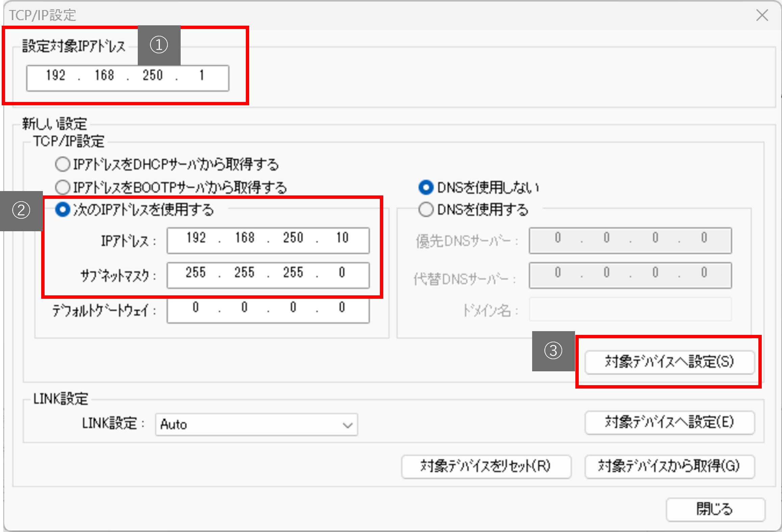Close the TCP/IP設定 dialog with X

762,15
